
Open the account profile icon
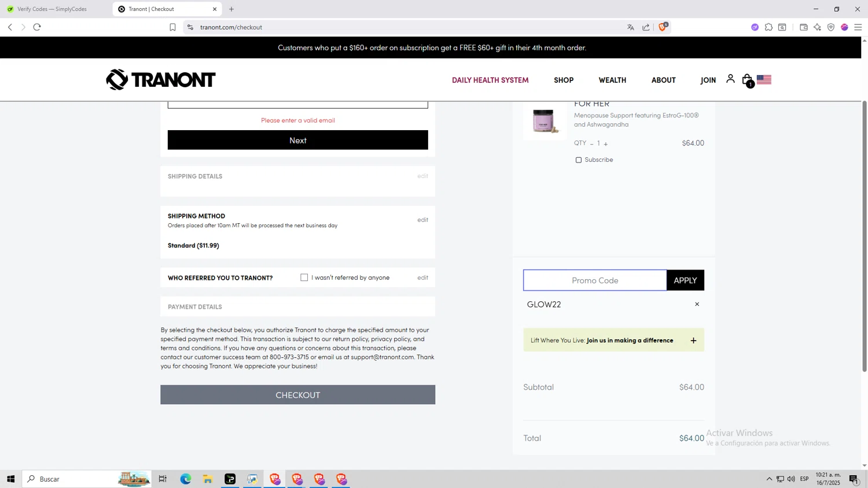point(730,79)
